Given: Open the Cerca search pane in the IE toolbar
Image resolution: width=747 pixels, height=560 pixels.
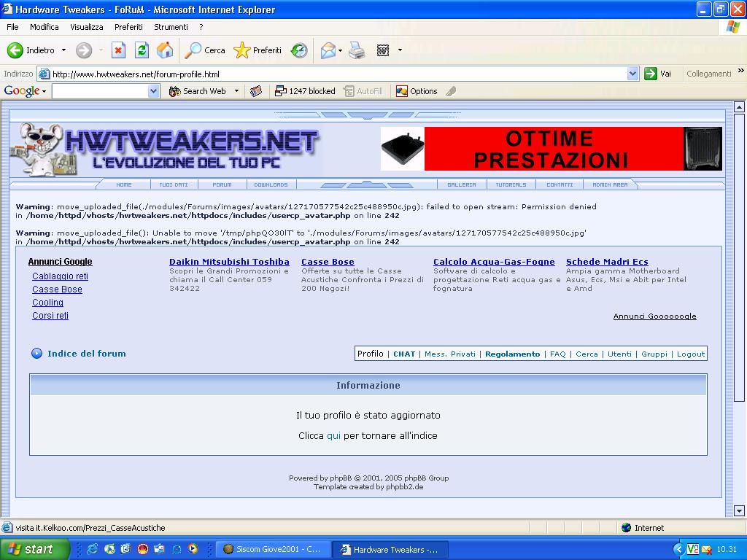Looking at the screenshot, I should [205, 50].
